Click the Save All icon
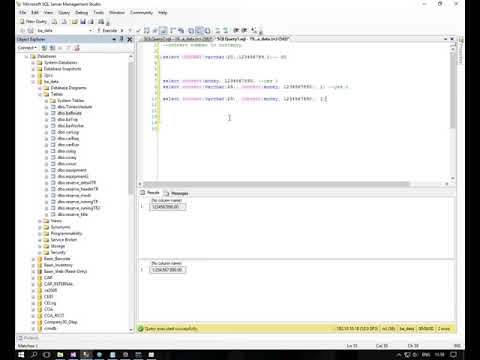480x360 pixels. [x=91, y=22]
